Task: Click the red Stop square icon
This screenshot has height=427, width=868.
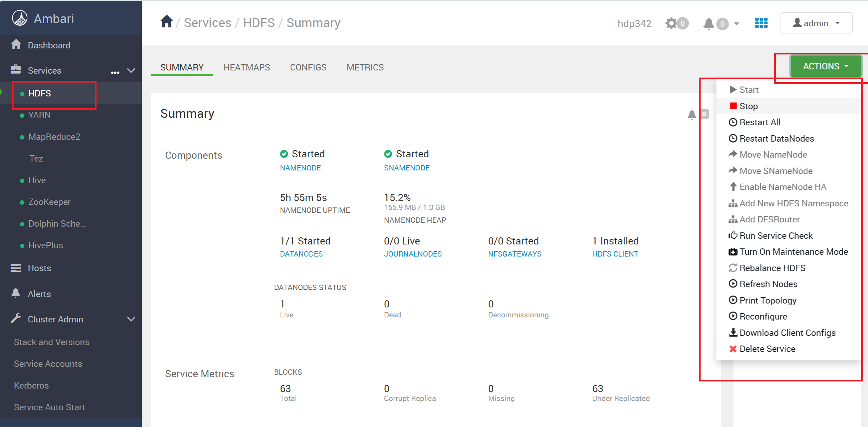Action: (733, 106)
